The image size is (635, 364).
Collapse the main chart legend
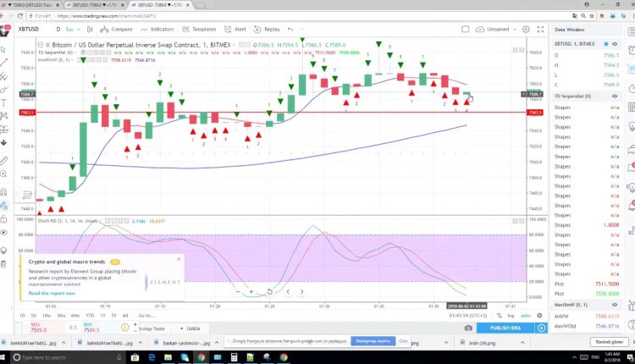coord(41,45)
